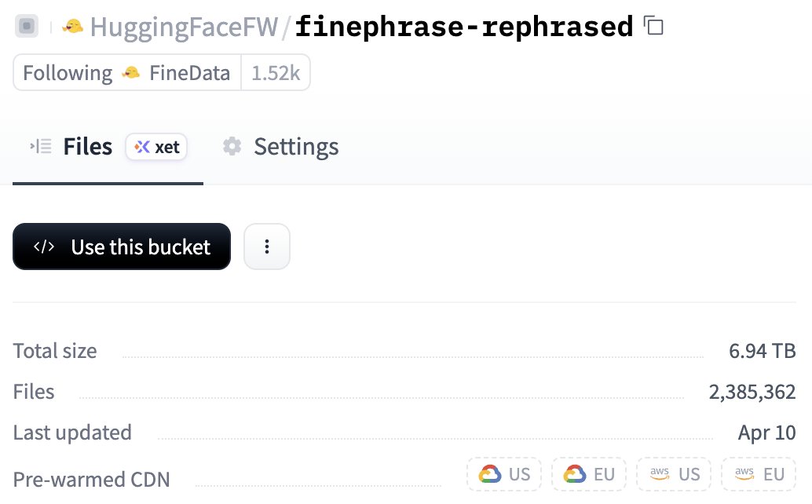Viewport: 812px width, 504px height.
Task: Click the Files list icon
Action: click(x=41, y=146)
